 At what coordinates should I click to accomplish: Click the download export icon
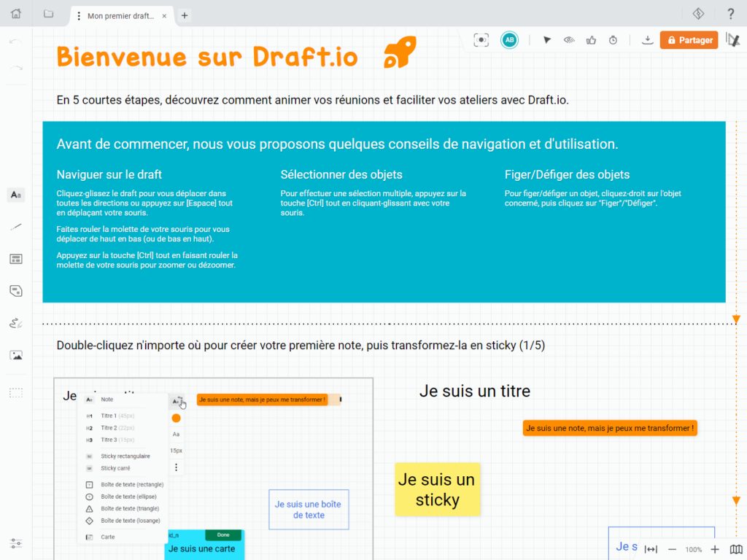[647, 40]
